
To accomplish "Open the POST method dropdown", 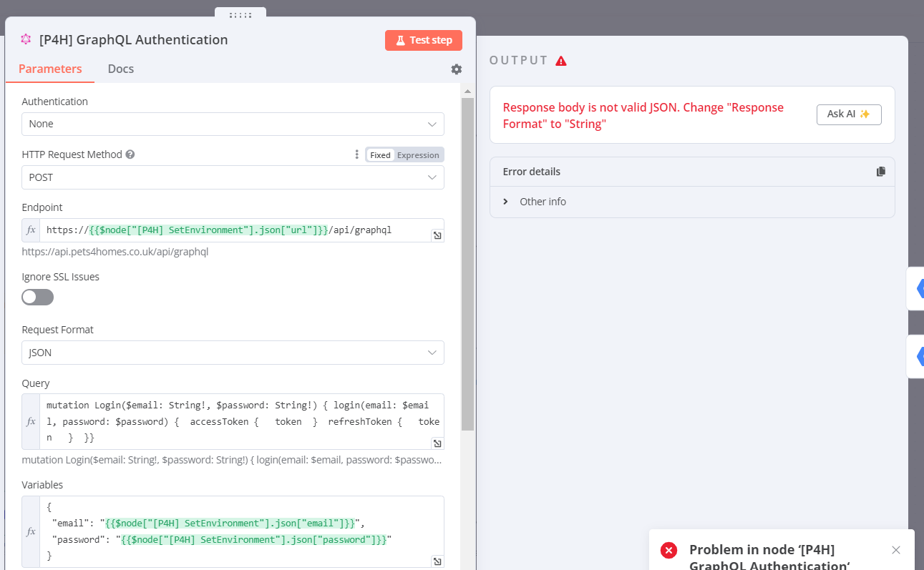I will coord(233,177).
